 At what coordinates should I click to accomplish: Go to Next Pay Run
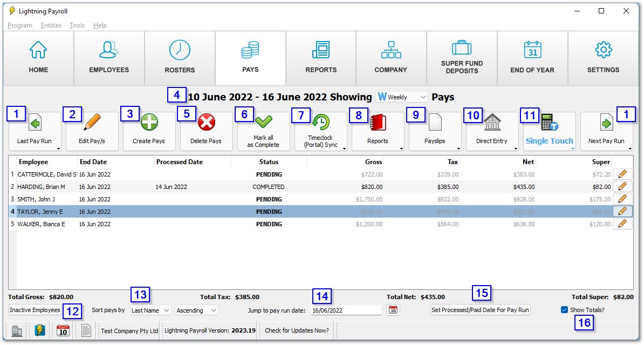point(606,131)
